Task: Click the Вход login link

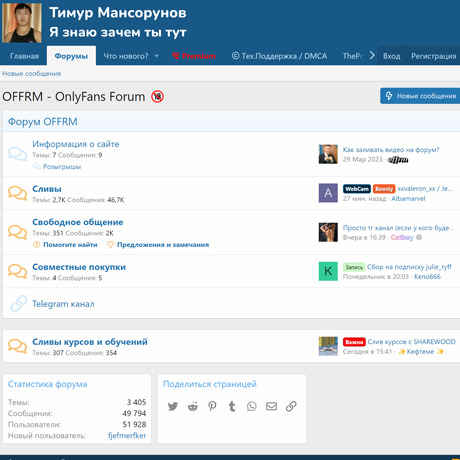Action: click(x=391, y=56)
